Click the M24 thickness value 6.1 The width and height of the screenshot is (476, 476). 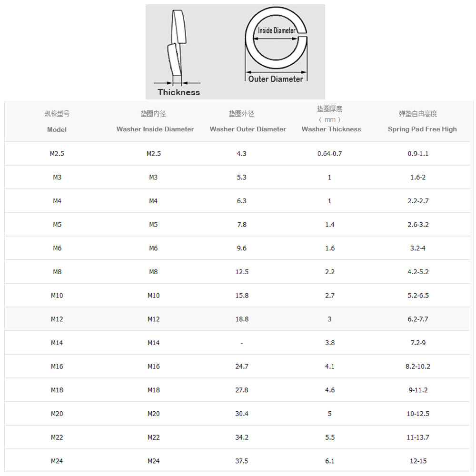pyautogui.click(x=330, y=461)
